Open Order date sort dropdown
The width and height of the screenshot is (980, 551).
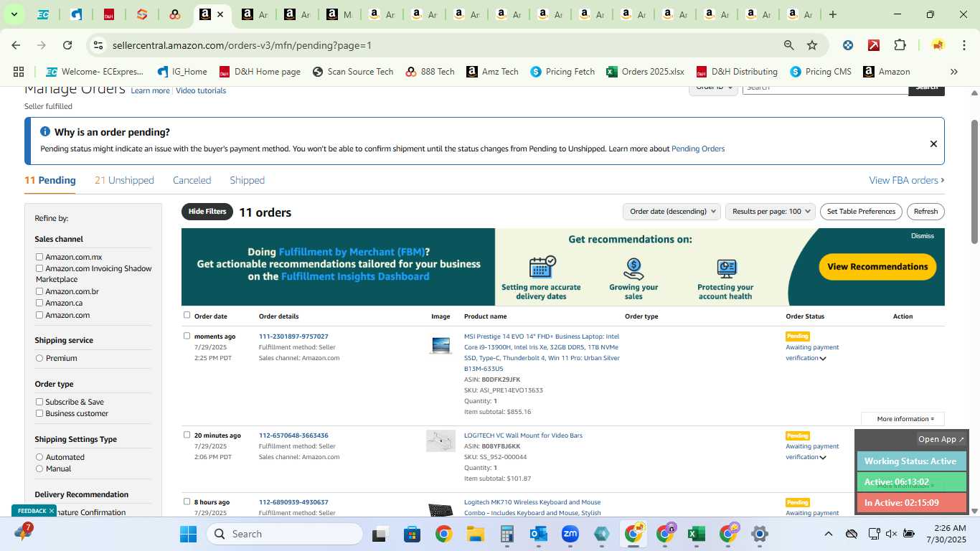click(x=672, y=212)
